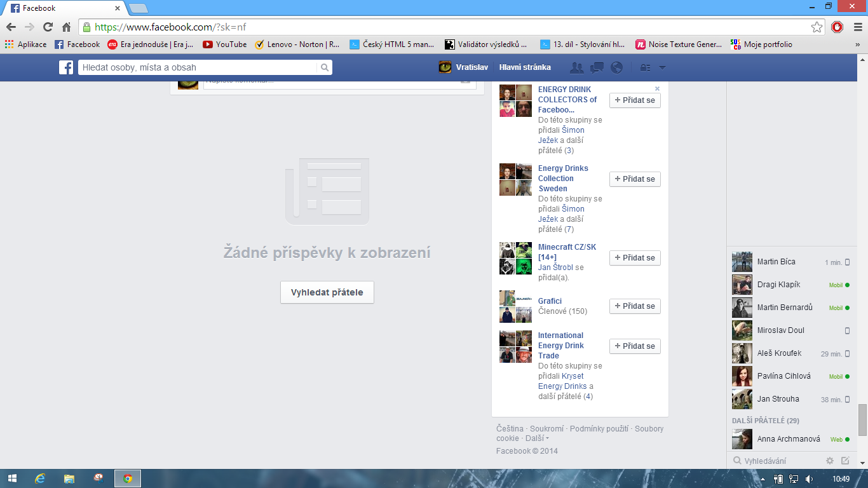This screenshot has width=868, height=488.
Task: Expand Další footer dropdown
Action: click(x=537, y=438)
